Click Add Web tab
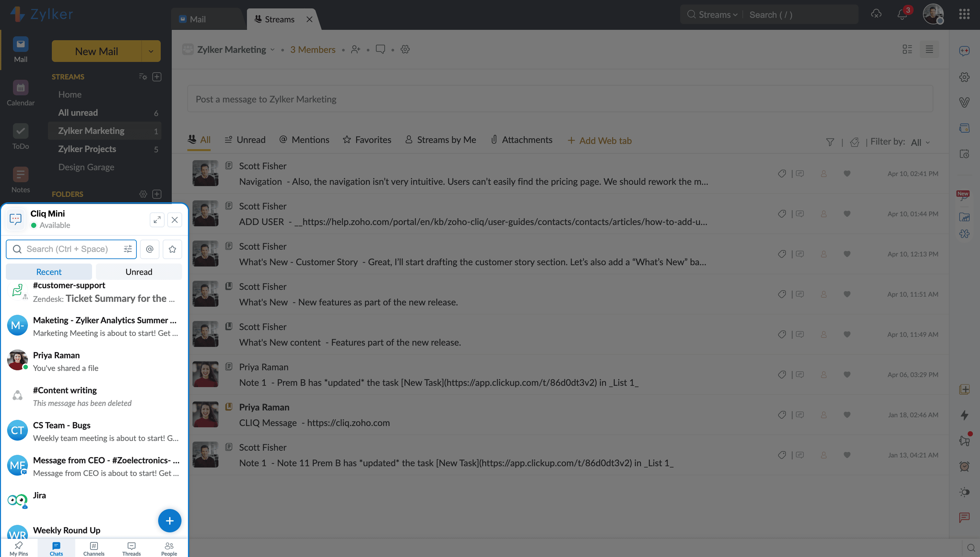This screenshot has width=980, height=557. click(x=600, y=141)
